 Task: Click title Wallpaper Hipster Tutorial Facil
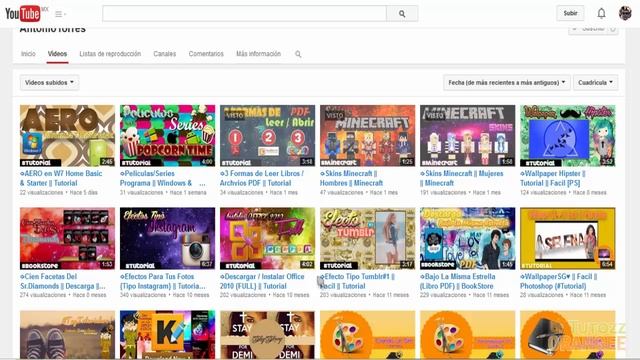coord(553,178)
